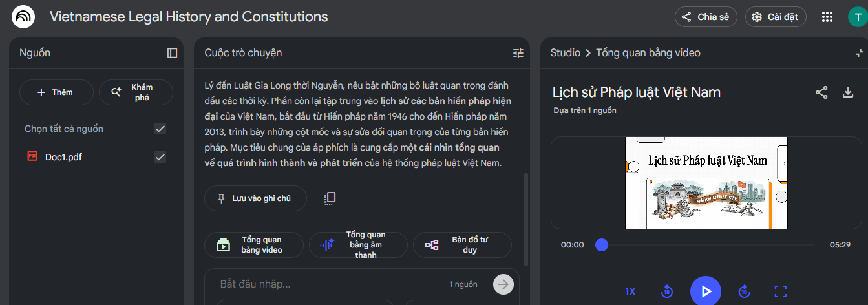This screenshot has width=868, height=305.
Task: Collapse the Studio video panel
Action: pyautogui.click(x=859, y=53)
